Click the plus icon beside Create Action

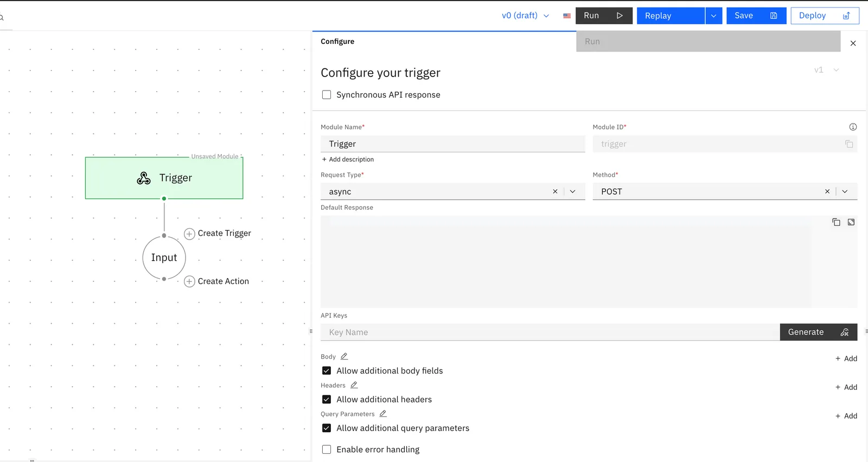189,281
